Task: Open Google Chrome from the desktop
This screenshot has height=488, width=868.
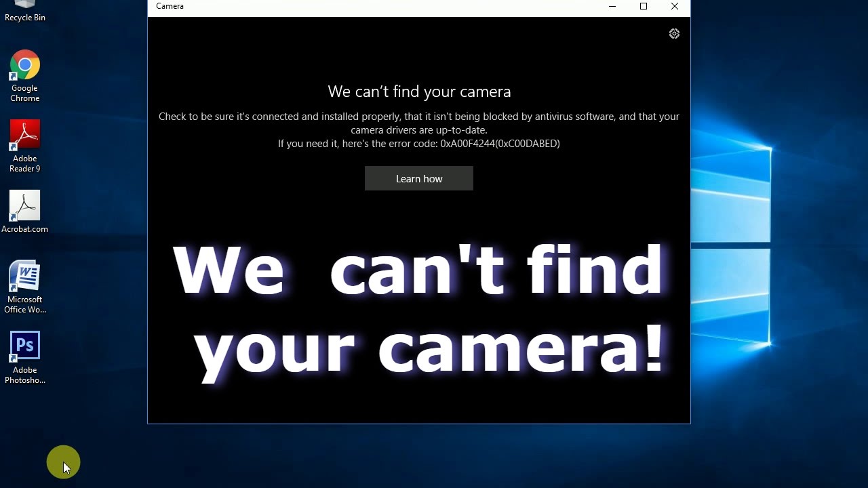Action: pyautogui.click(x=25, y=65)
